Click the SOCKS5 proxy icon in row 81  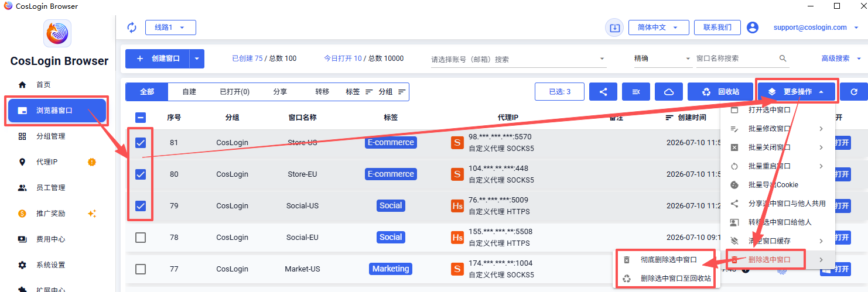[x=457, y=142]
